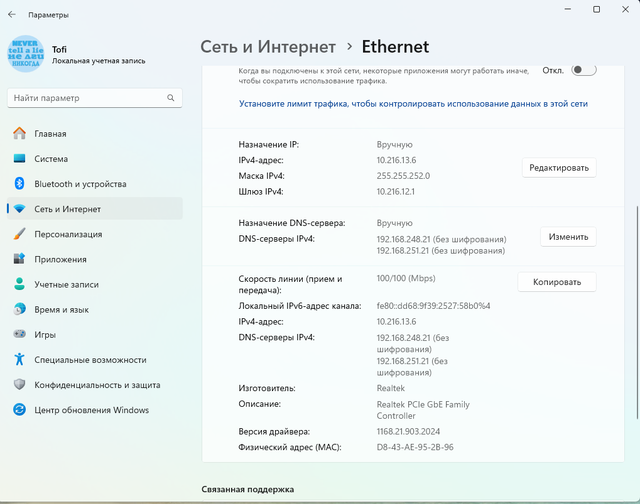Open Tofi account avatar picture
Screen dimensions: 640x504
(x=26, y=53)
